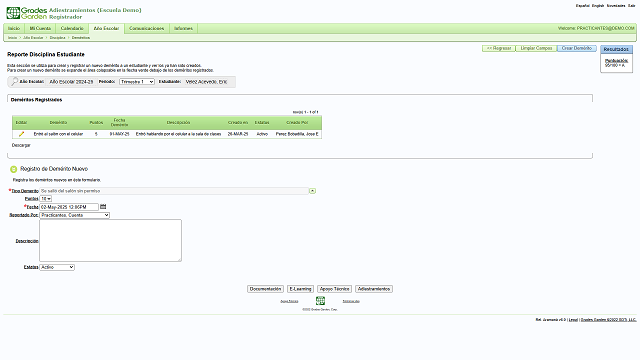The width and height of the screenshot is (640, 360).
Task: Click inside the Descripción text area
Action: coord(111,240)
